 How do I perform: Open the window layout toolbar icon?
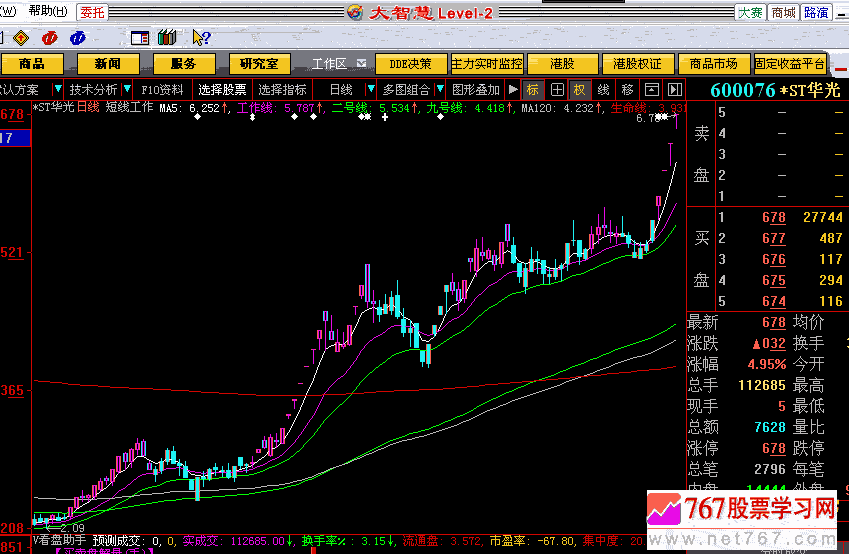point(140,38)
